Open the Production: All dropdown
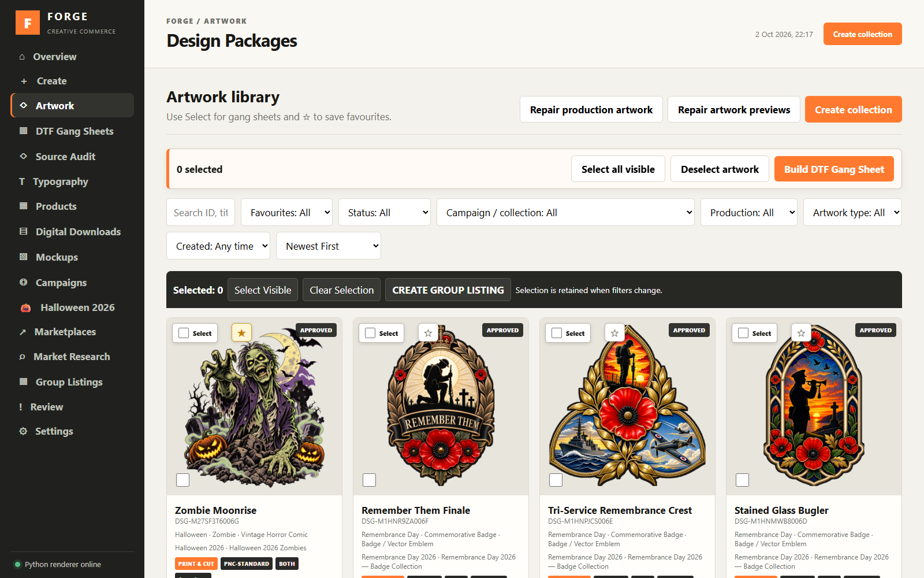 (x=749, y=213)
